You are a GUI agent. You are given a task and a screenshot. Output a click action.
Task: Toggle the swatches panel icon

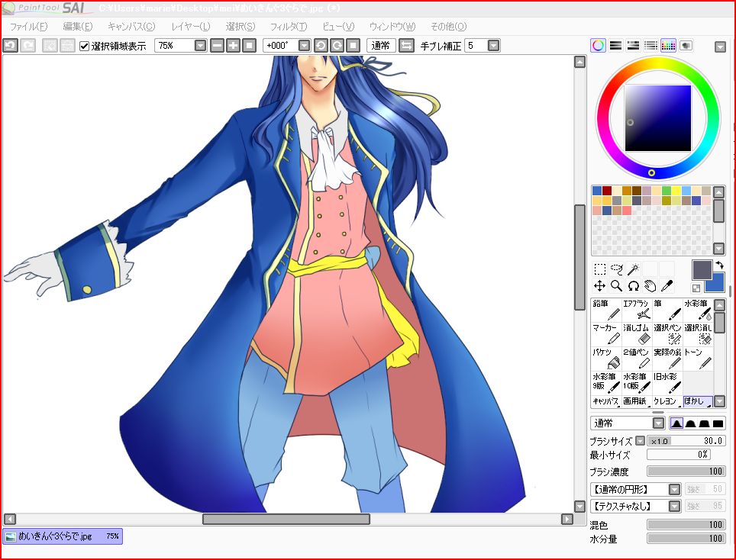click(668, 46)
